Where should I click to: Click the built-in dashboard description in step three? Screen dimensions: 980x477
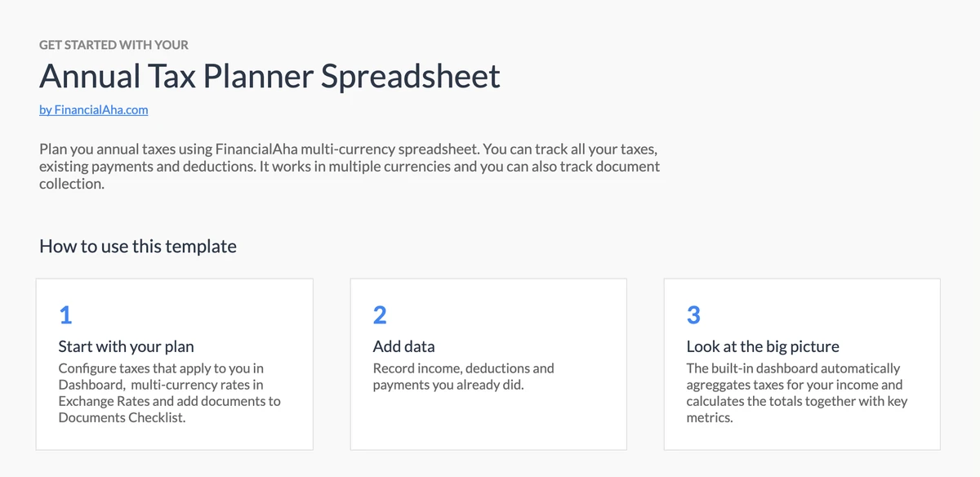tap(796, 393)
